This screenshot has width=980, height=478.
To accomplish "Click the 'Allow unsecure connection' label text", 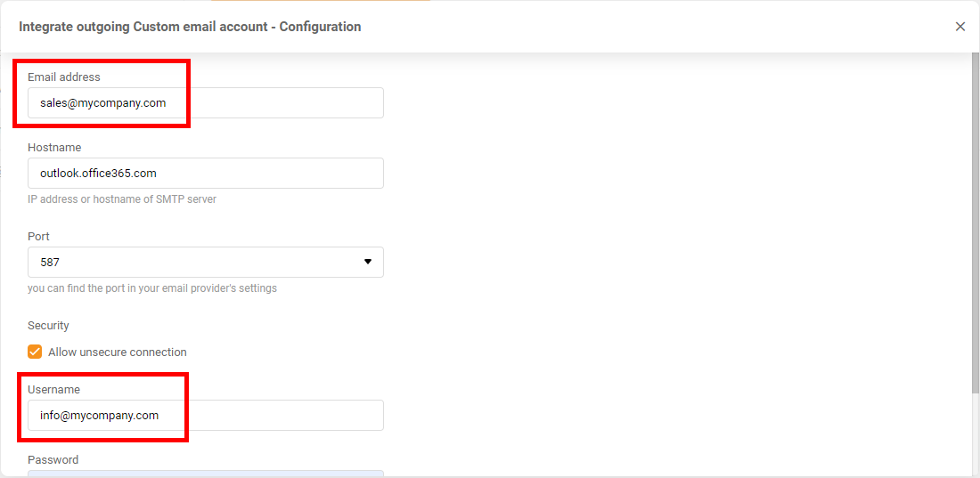I will pyautogui.click(x=118, y=352).
